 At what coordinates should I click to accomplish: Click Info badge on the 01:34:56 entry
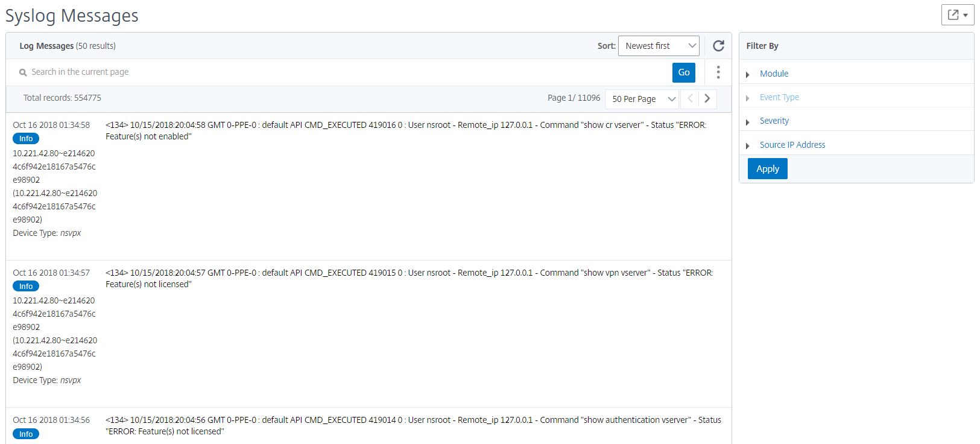[26, 434]
